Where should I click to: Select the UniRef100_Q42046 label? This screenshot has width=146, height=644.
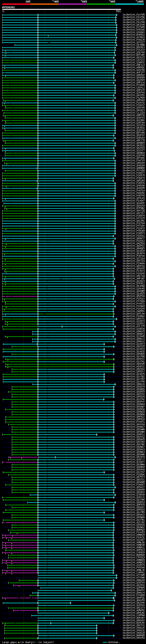coord(134,603)
